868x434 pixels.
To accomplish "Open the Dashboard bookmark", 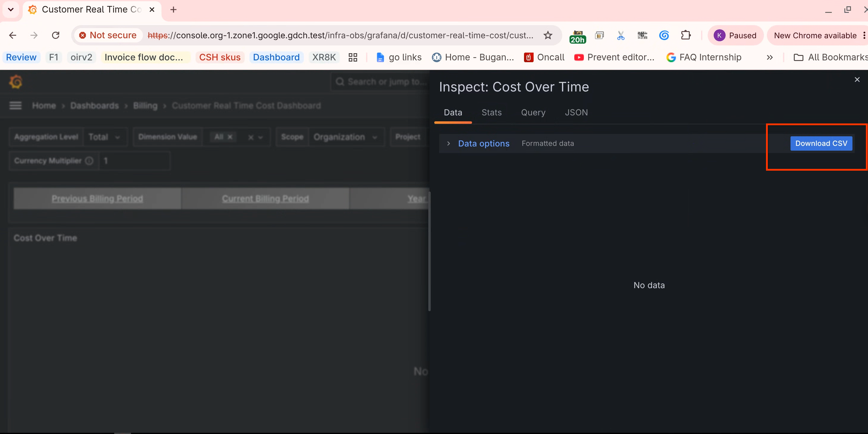I will click(x=276, y=57).
